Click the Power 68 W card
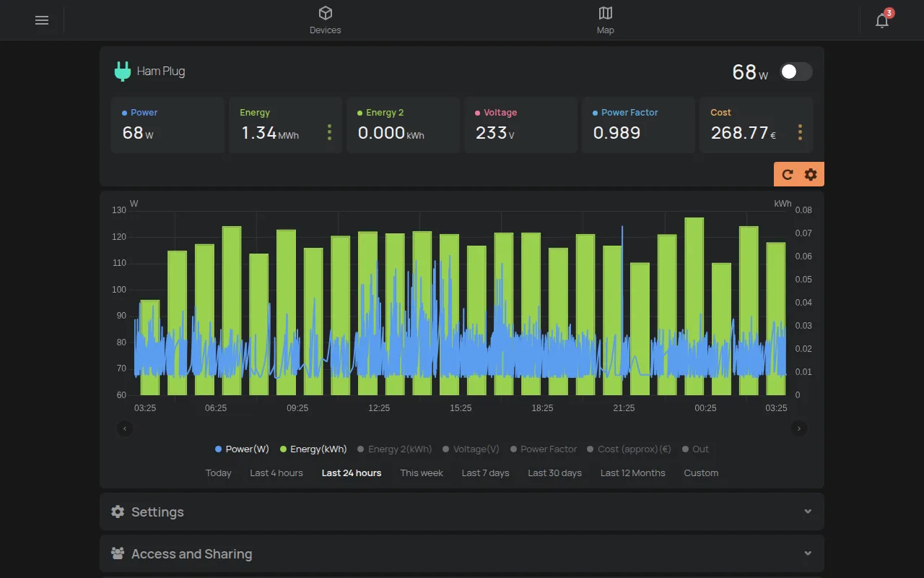Screen dimensions: 924x578 (x=167, y=125)
